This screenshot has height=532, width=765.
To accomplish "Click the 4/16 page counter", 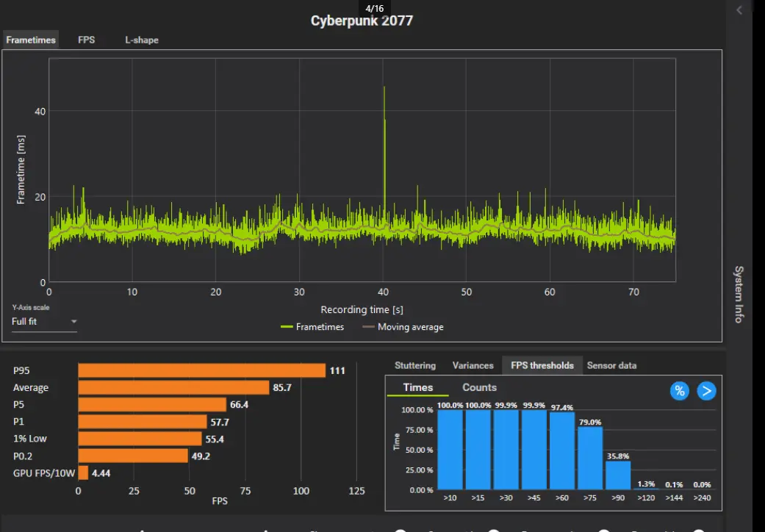I will (374, 8).
